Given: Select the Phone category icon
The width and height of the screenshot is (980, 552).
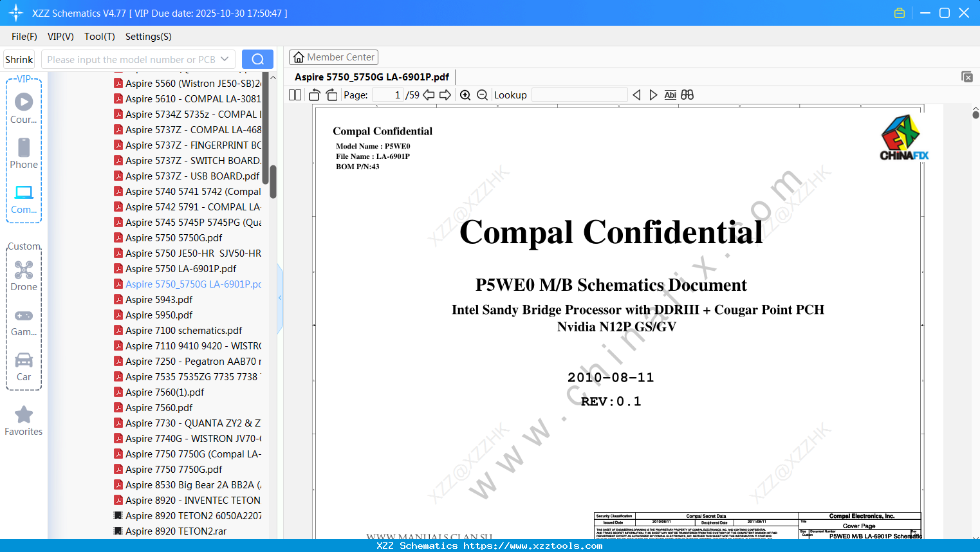Looking at the screenshot, I should pyautogui.click(x=24, y=153).
